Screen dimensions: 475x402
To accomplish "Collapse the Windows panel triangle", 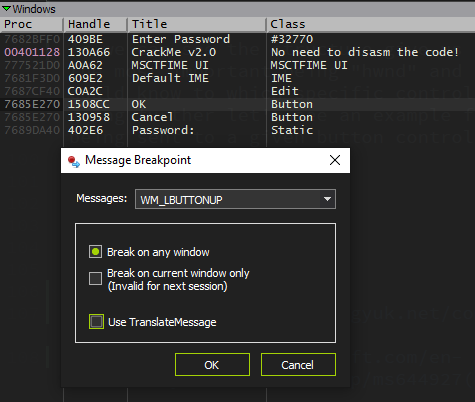I will (x=6, y=8).
